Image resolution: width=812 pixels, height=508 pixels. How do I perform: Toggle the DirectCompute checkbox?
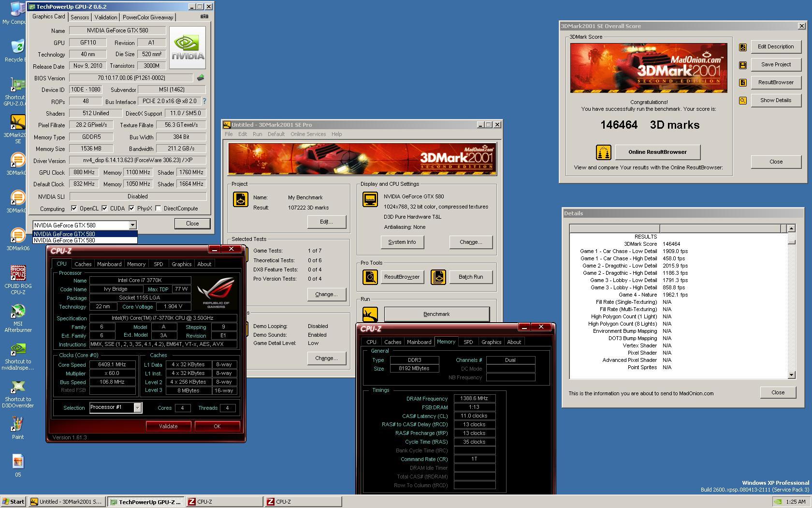coord(159,209)
